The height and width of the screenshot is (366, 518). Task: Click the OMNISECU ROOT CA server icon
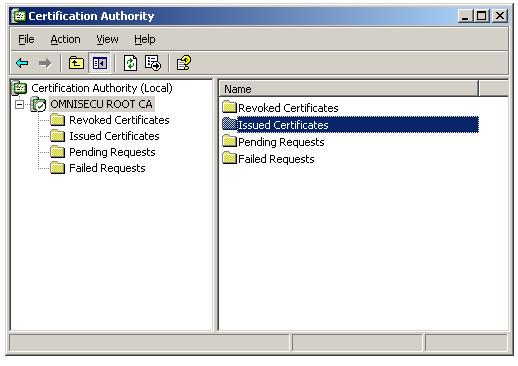point(38,104)
